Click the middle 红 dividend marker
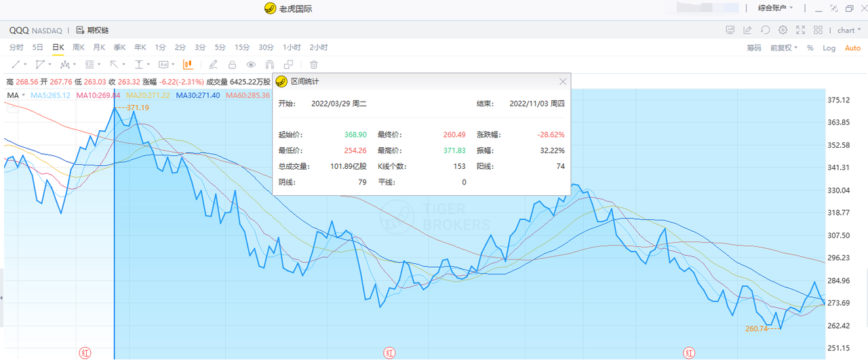 (389, 353)
